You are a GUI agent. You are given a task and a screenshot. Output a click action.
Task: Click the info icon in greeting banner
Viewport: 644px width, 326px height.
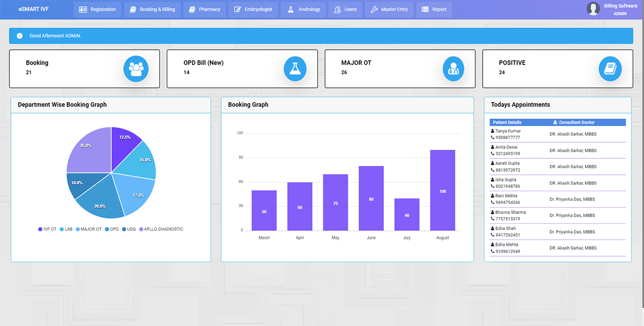[19, 36]
